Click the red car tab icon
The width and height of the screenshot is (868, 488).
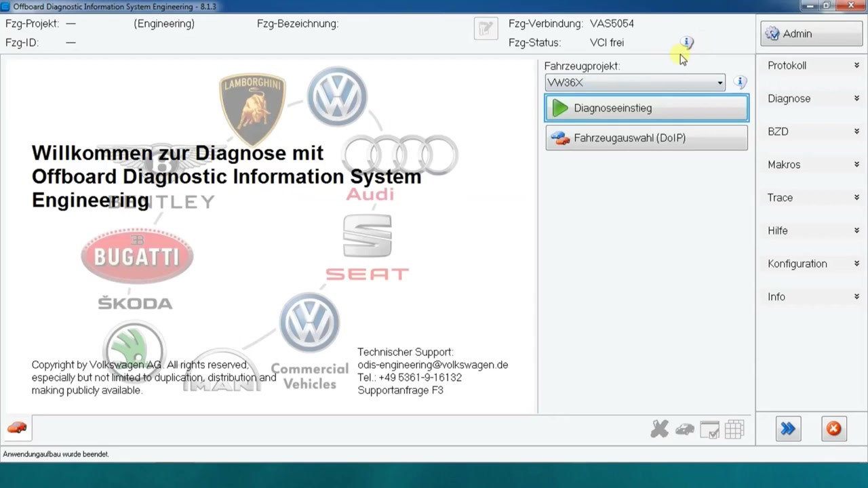pyautogui.click(x=17, y=428)
